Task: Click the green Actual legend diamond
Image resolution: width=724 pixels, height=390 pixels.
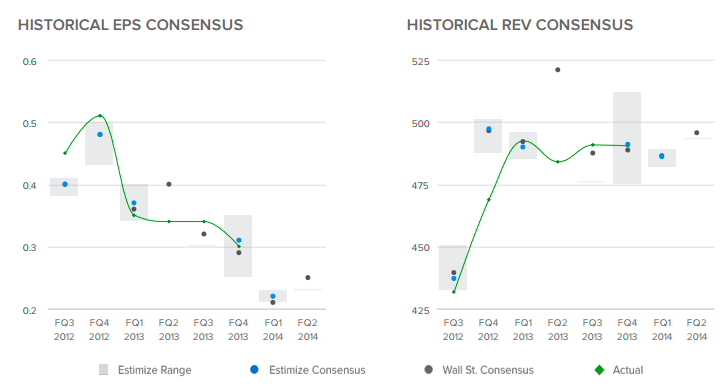Action: point(599,370)
